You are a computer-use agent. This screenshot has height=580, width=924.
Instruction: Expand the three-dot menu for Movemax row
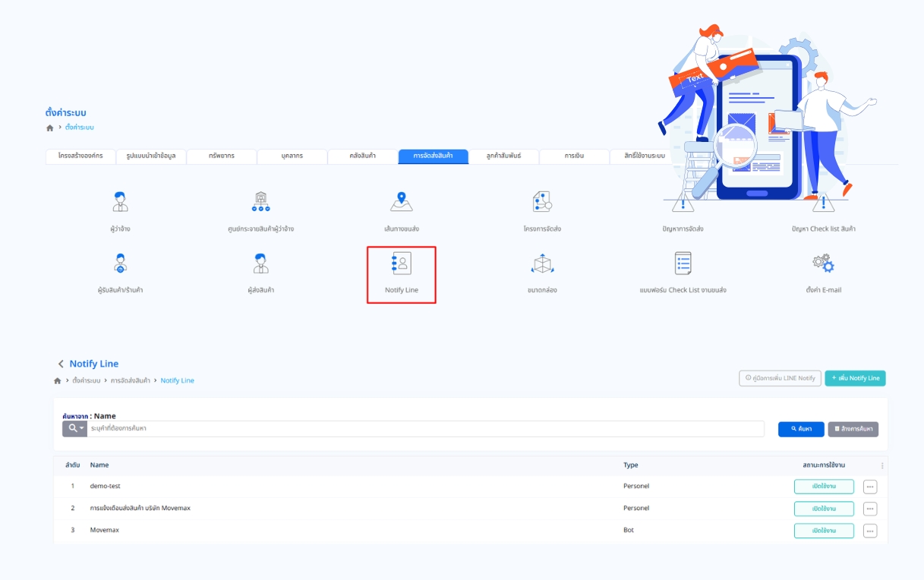(x=869, y=531)
